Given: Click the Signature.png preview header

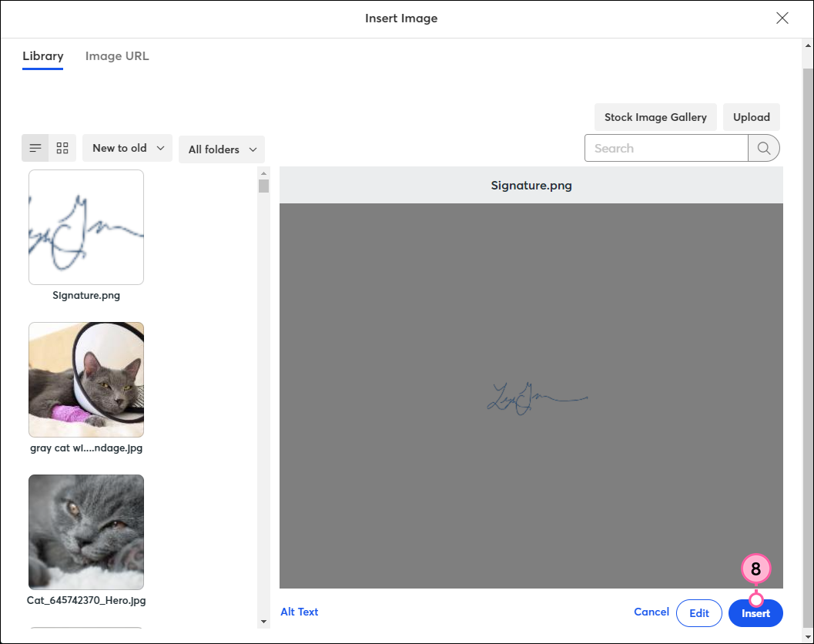Looking at the screenshot, I should click(531, 186).
